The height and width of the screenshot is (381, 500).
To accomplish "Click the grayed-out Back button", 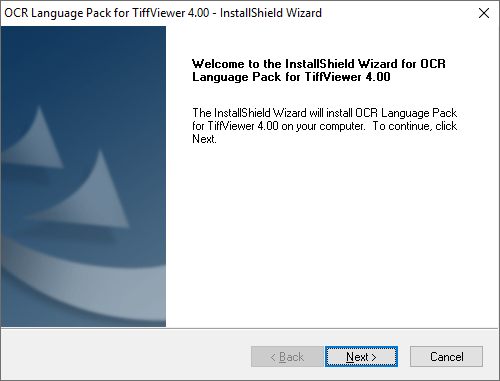I will point(287,357).
